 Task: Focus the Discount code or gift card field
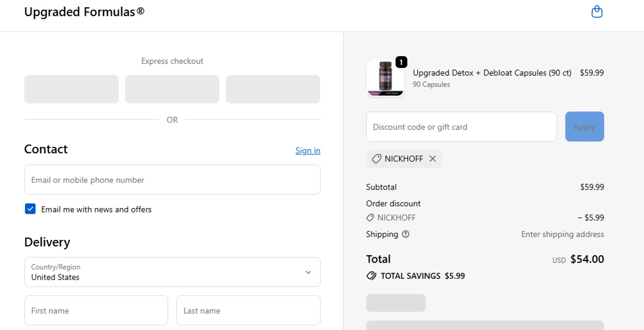pyautogui.click(x=461, y=127)
